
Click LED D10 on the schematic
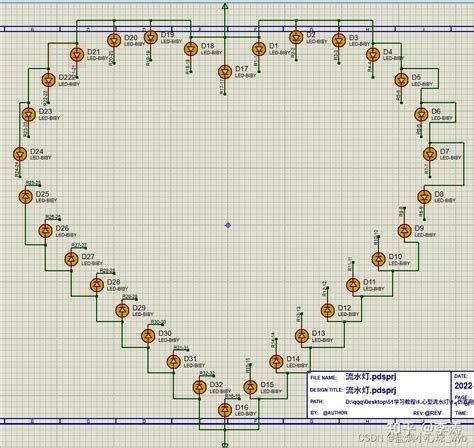[x=379, y=259]
